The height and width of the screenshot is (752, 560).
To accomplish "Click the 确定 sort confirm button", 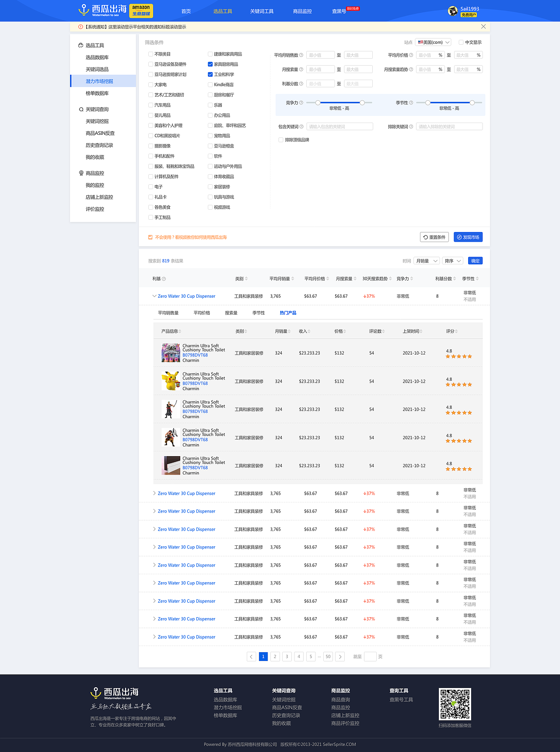I will pos(476,261).
